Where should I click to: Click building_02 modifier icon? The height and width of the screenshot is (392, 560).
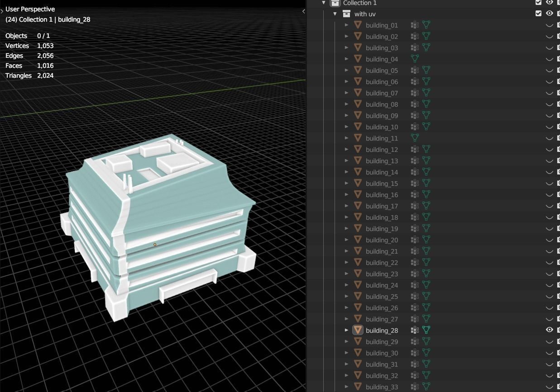[414, 36]
